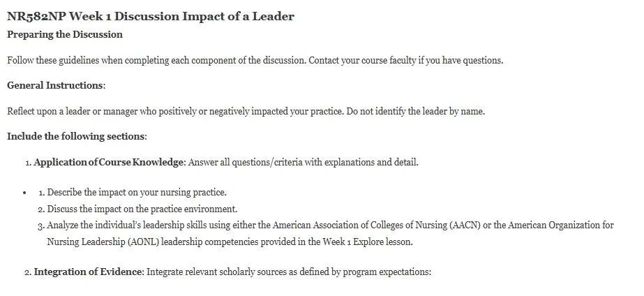This screenshot has width=644, height=296.
Task: Click the Reflect upon a leader paragraph
Action: pyautogui.click(x=246, y=112)
